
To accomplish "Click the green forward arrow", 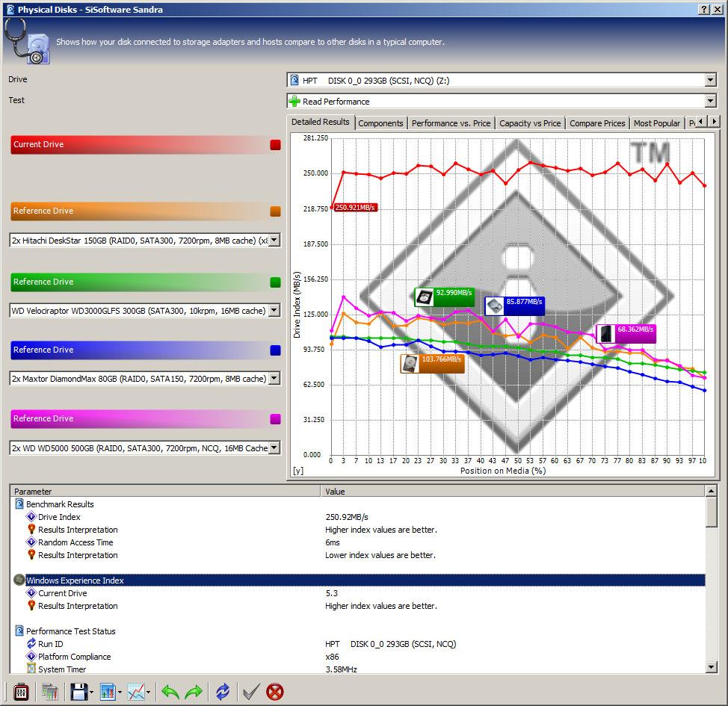I will [194, 692].
